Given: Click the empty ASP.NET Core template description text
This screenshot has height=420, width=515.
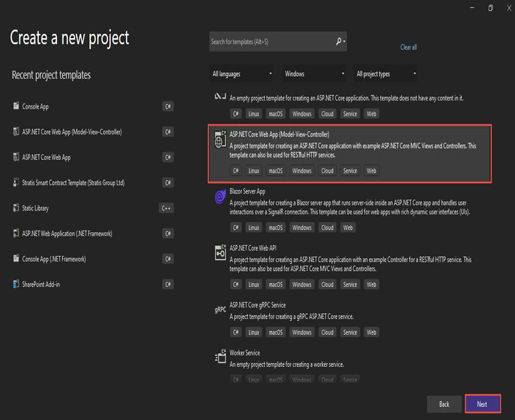Looking at the screenshot, I should tap(347, 98).
